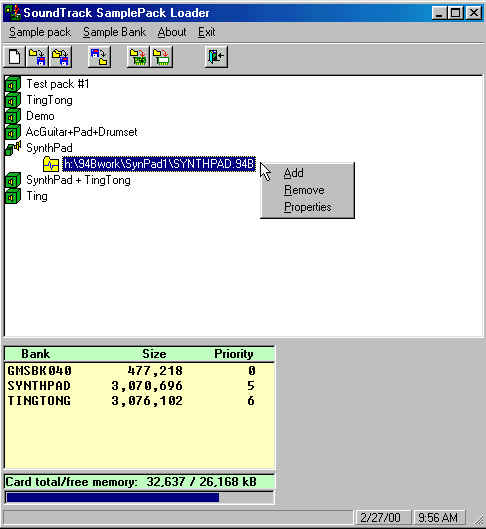Select the Test pack #1 item
This screenshot has width=486, height=529.
(x=58, y=84)
